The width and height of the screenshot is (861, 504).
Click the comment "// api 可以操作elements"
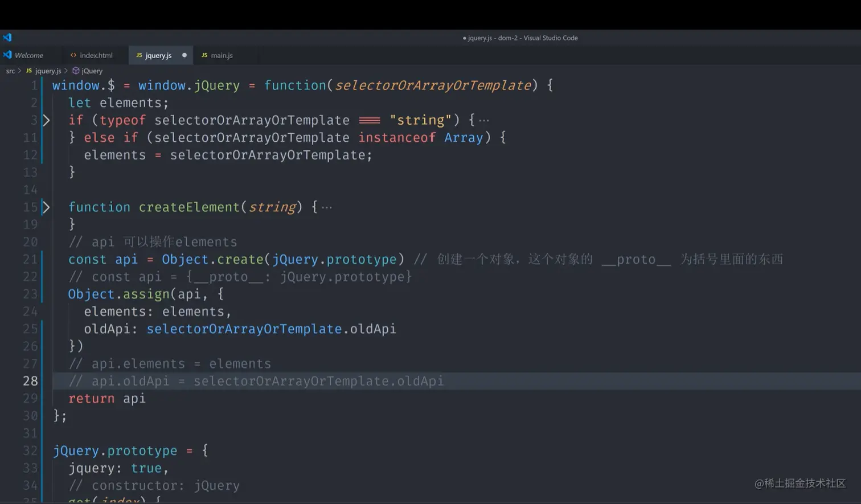[x=153, y=242]
